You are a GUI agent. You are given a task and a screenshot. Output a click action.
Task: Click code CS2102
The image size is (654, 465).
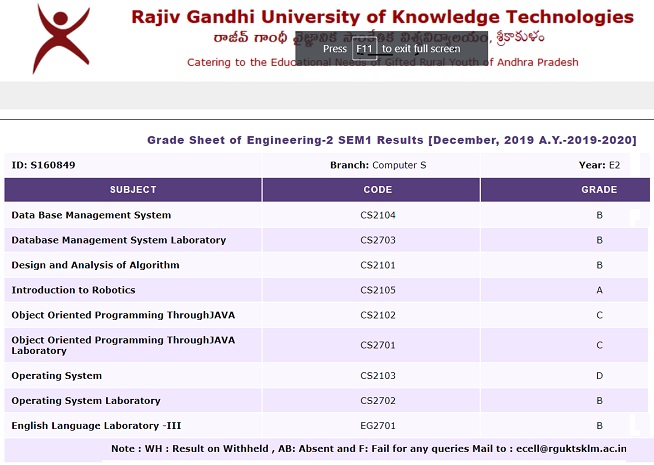pos(378,315)
